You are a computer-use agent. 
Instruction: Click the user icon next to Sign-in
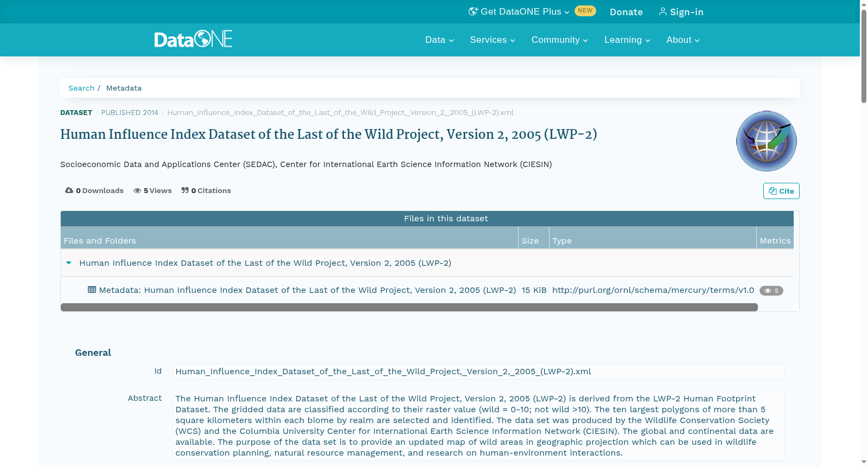(663, 11)
